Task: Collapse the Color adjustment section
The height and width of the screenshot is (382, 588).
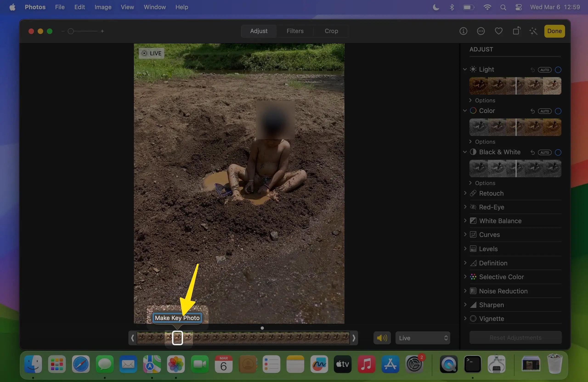Action: click(465, 111)
